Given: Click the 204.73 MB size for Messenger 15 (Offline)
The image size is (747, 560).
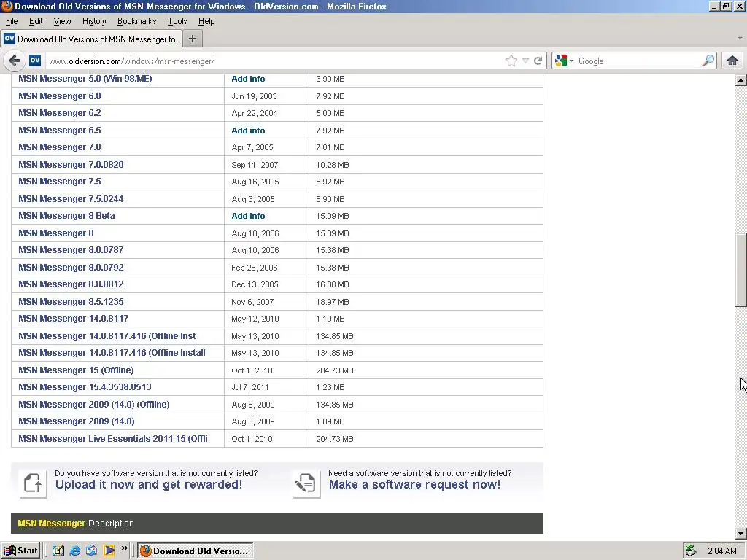Looking at the screenshot, I should point(334,370).
